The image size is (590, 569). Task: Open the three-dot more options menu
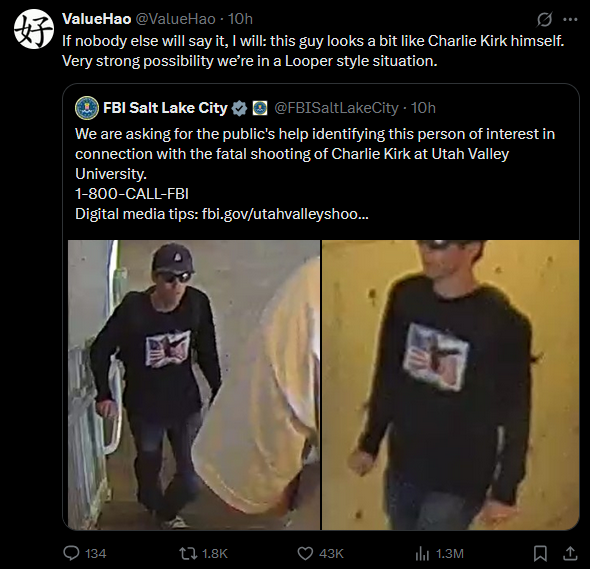(570, 19)
